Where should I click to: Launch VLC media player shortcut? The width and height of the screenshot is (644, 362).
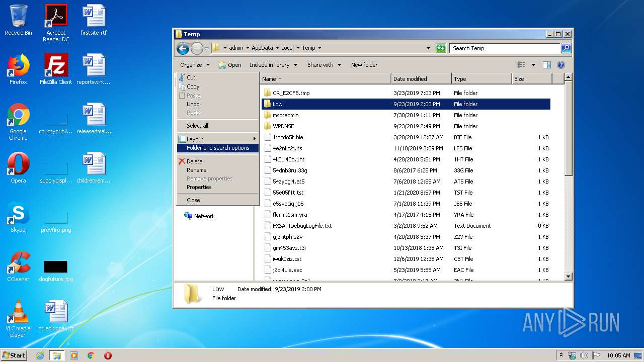(18, 319)
